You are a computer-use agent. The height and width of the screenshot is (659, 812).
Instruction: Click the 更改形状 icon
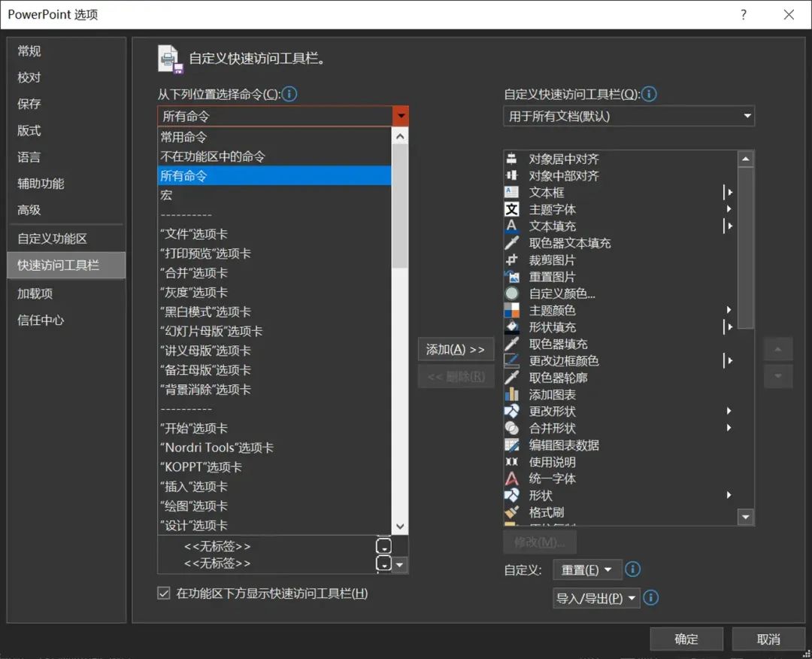pos(512,411)
